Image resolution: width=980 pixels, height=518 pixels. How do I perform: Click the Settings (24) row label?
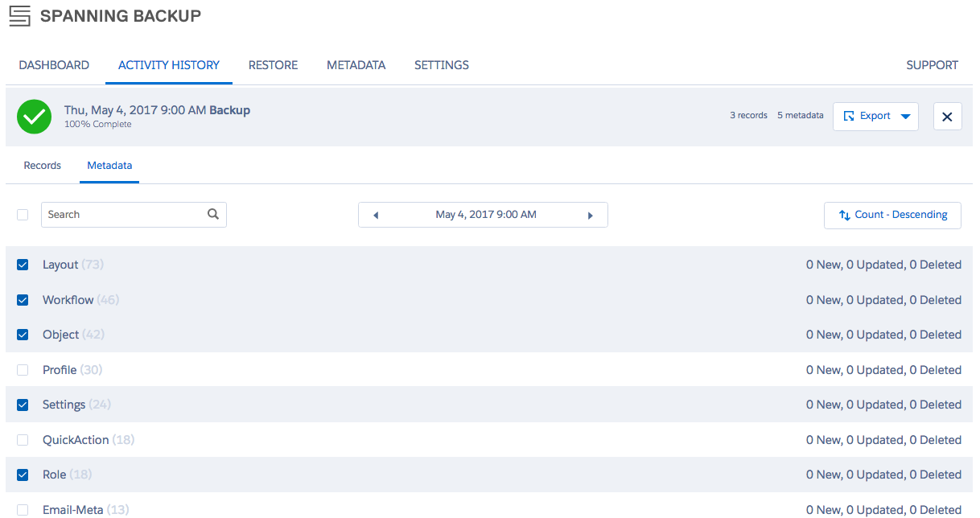pyautogui.click(x=76, y=405)
